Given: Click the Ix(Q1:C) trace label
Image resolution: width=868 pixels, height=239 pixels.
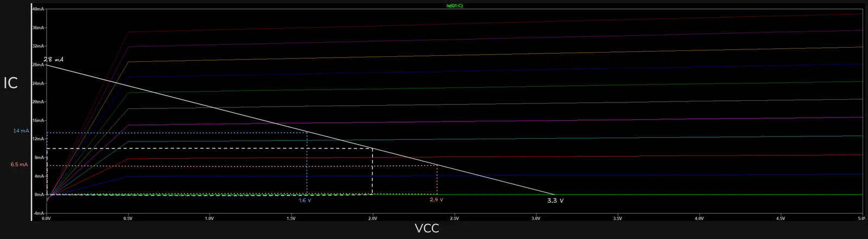Looking at the screenshot, I should 455,5.
